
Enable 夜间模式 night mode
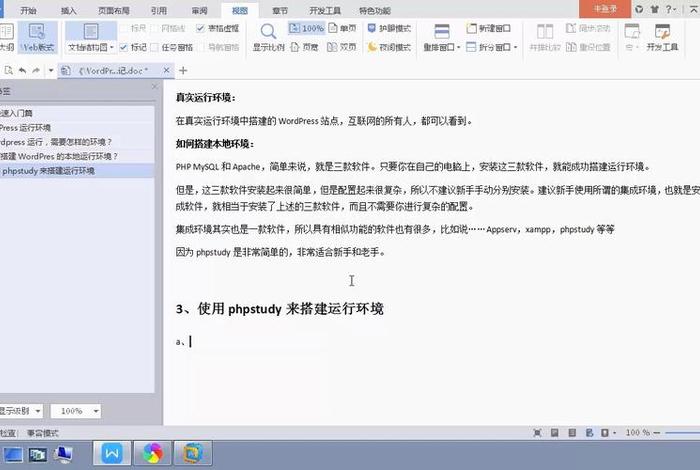coord(389,47)
